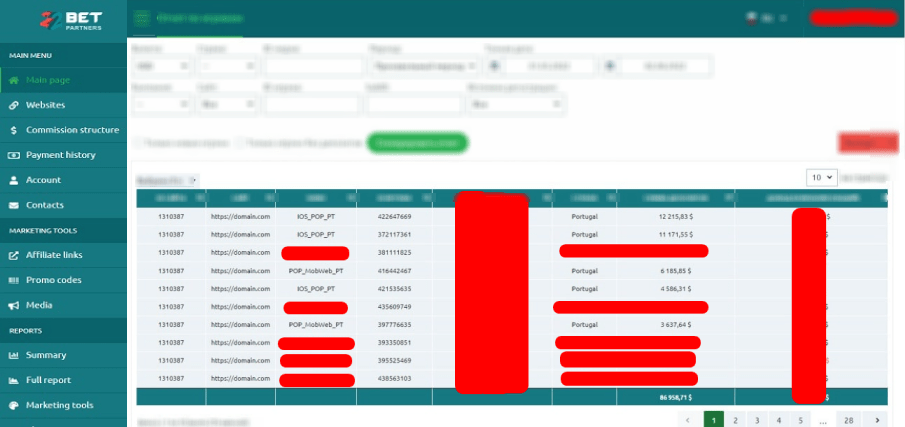905x427 pixels.
Task: Open Account via the person icon
Action: pos(14,180)
